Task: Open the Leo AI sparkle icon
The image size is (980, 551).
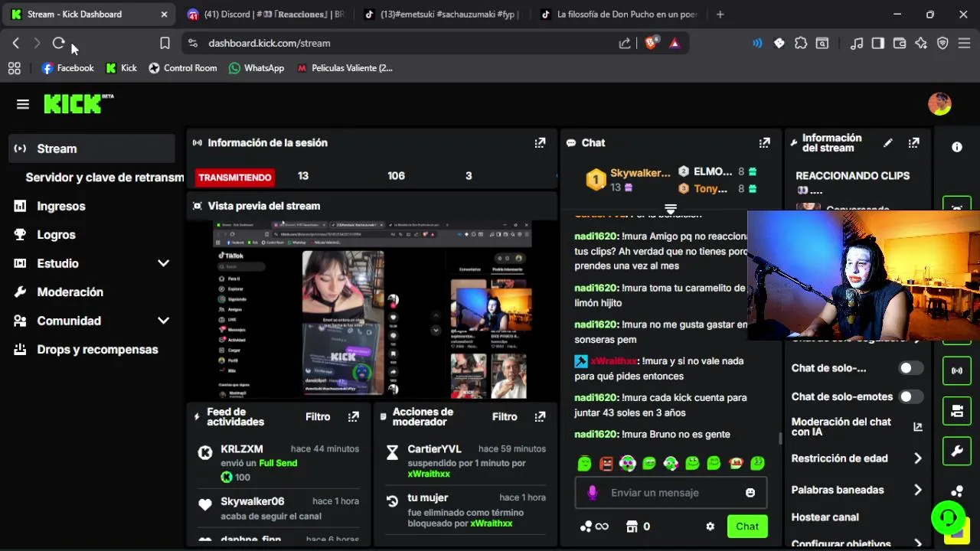Action: coord(921,44)
